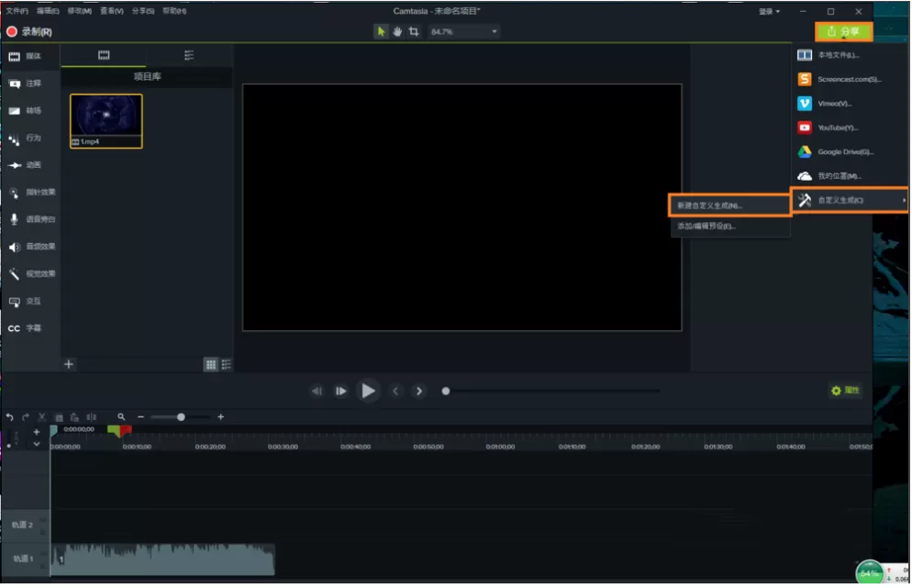Activate the hand pan tool
The width and height of the screenshot is (912, 588).
tap(397, 31)
